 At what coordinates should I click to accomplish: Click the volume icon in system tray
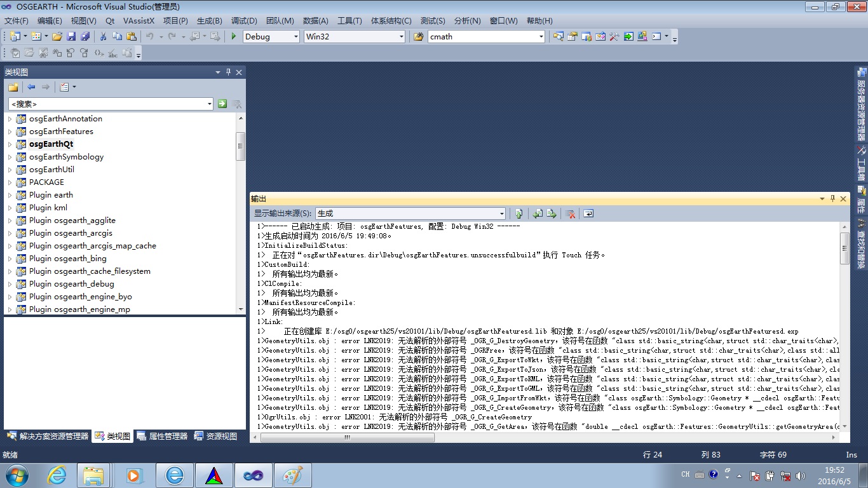click(x=801, y=475)
